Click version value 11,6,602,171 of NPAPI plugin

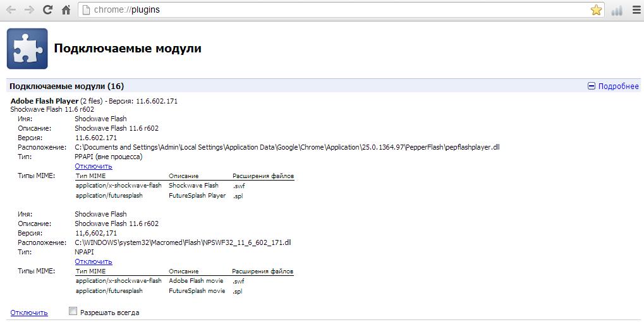coord(95,233)
